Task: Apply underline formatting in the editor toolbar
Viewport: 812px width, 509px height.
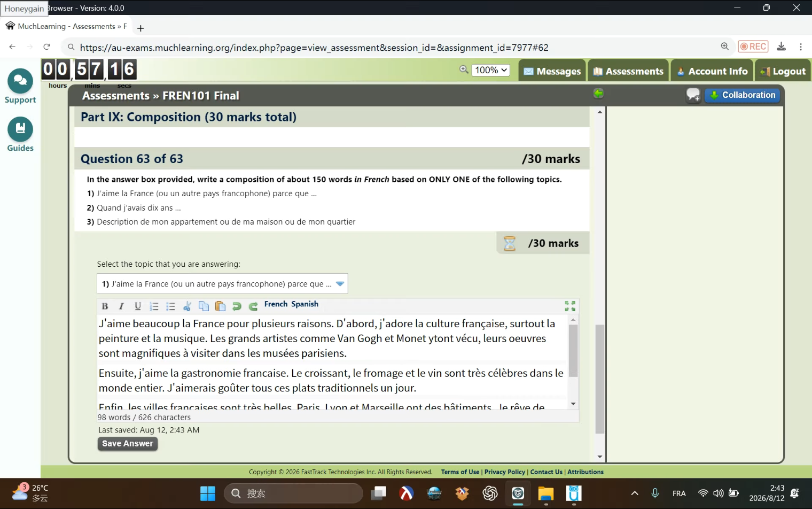Action: [138, 306]
